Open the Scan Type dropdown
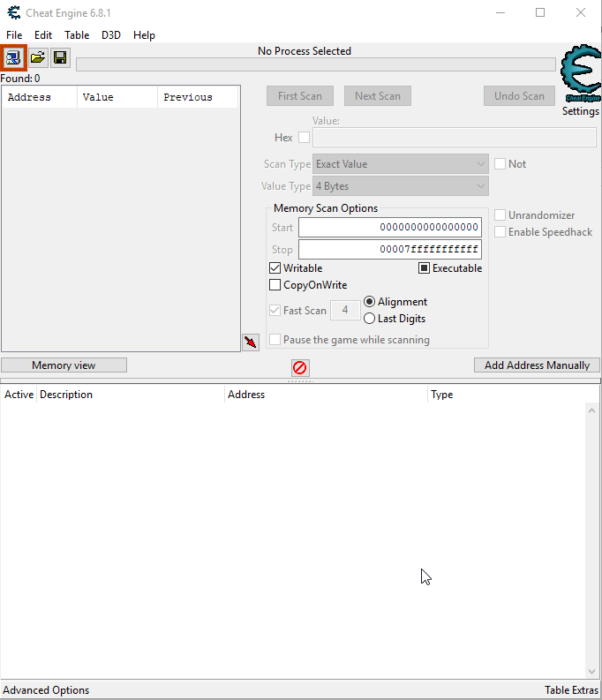Image resolution: width=602 pixels, height=700 pixels. pyautogui.click(x=401, y=164)
